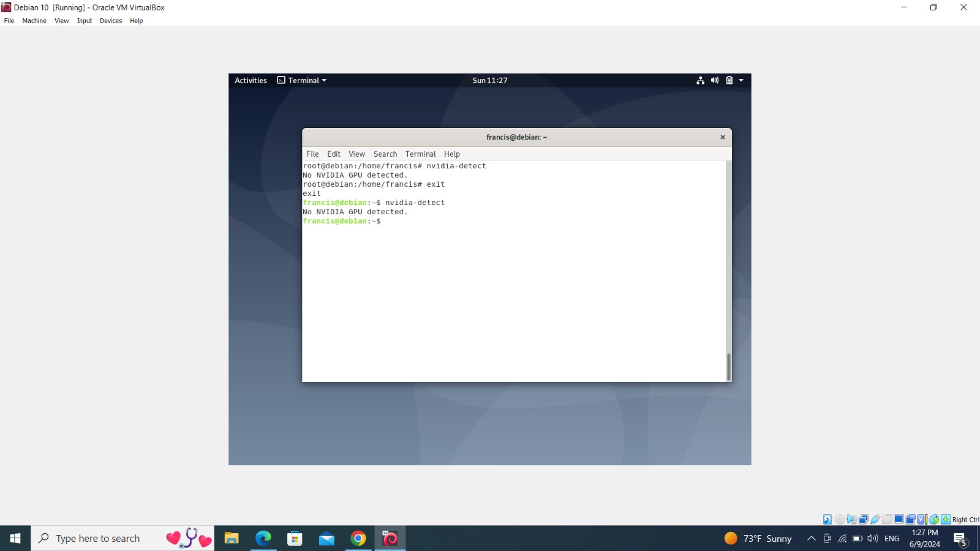
Task: Show hidden system tray icons
Action: pyautogui.click(x=811, y=538)
